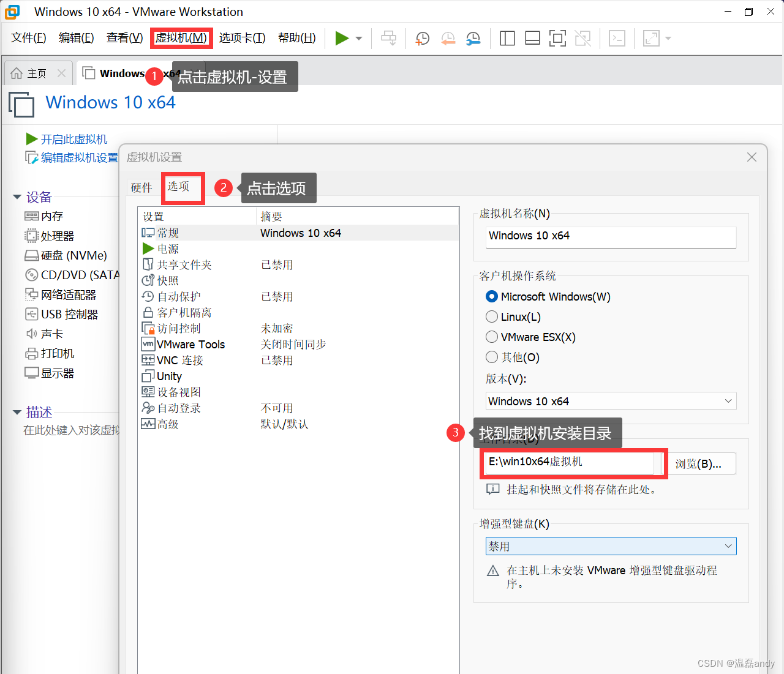Select the 常规 settings row
The height and width of the screenshot is (674, 784).
tap(298, 233)
